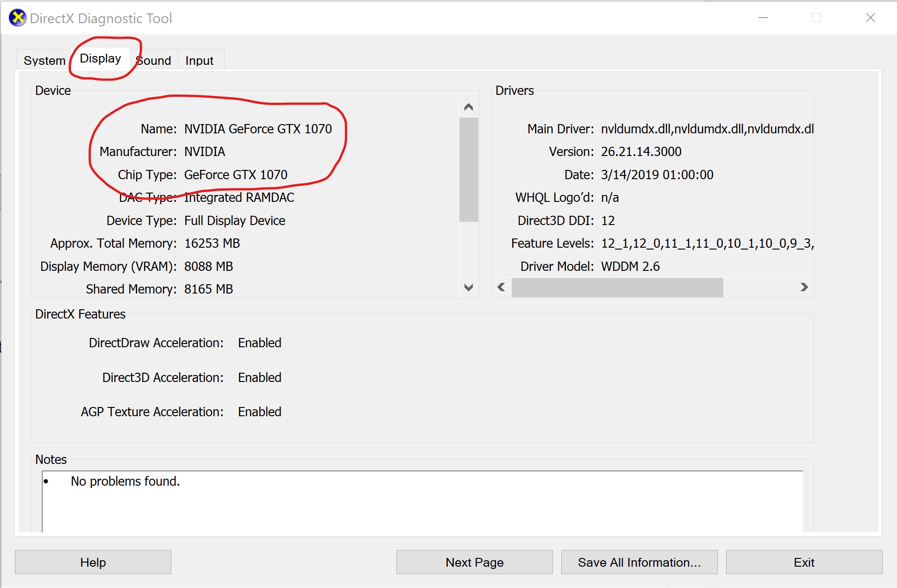
Task: Click the VRAM value 8088 MB
Action: coord(209,266)
